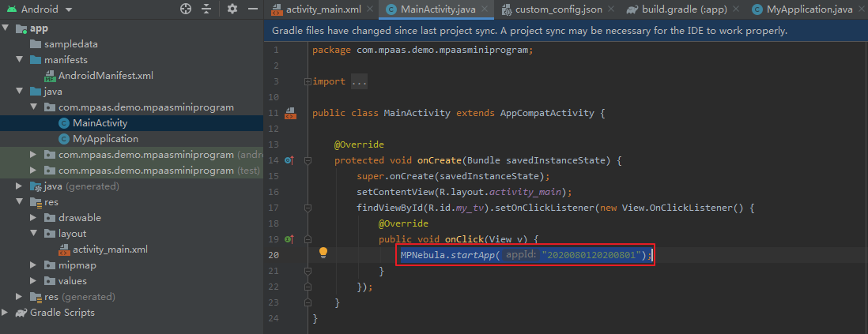
Task: Click the activity_main reference on line 16
Action: coord(526,192)
